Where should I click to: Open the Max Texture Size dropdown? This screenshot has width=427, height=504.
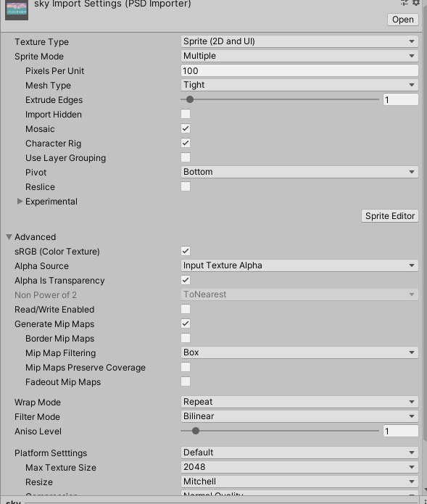(299, 467)
